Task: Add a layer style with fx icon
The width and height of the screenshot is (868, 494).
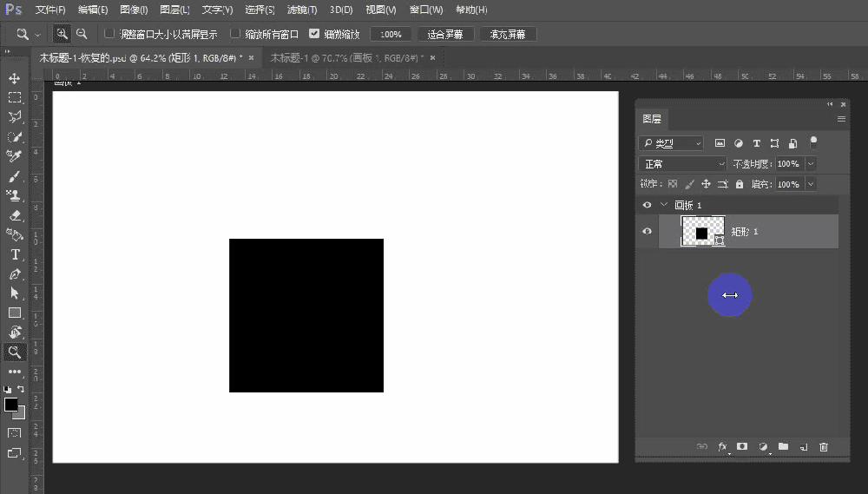Action: click(722, 447)
